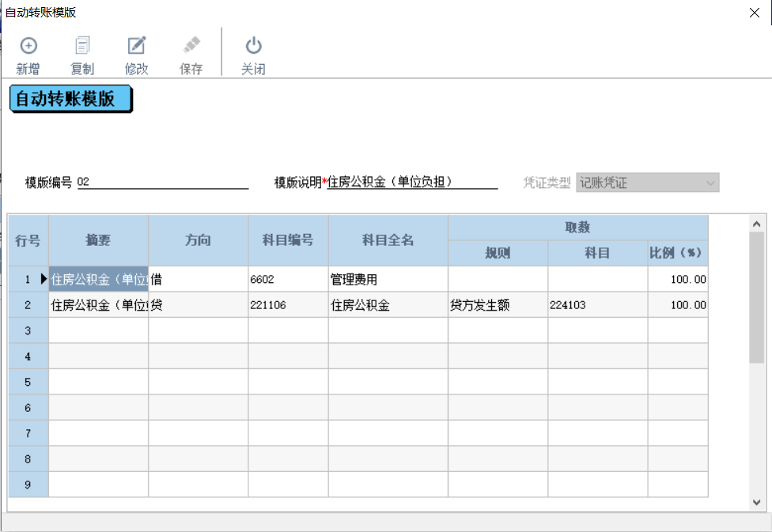Viewport: 772px width, 532px height.
Task: Click the 行号 column header
Action: click(28, 240)
